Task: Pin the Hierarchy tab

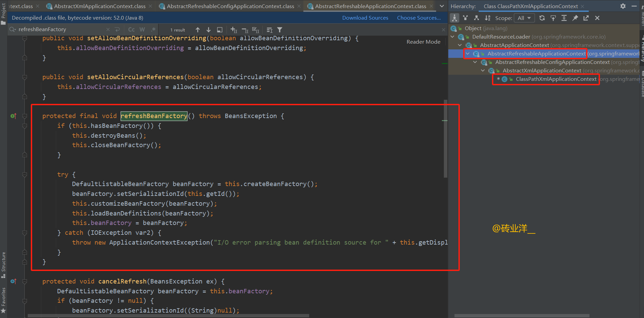Action: pos(575,18)
